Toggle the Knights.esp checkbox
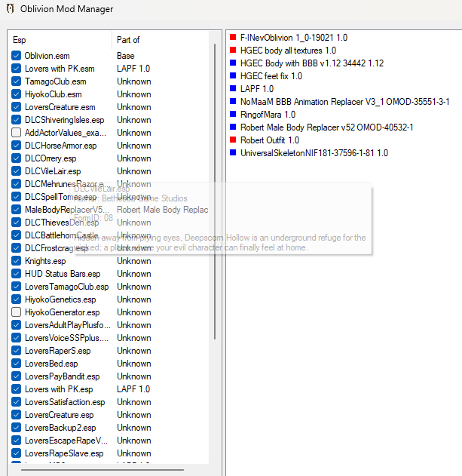The width and height of the screenshot is (462, 476). tap(16, 261)
